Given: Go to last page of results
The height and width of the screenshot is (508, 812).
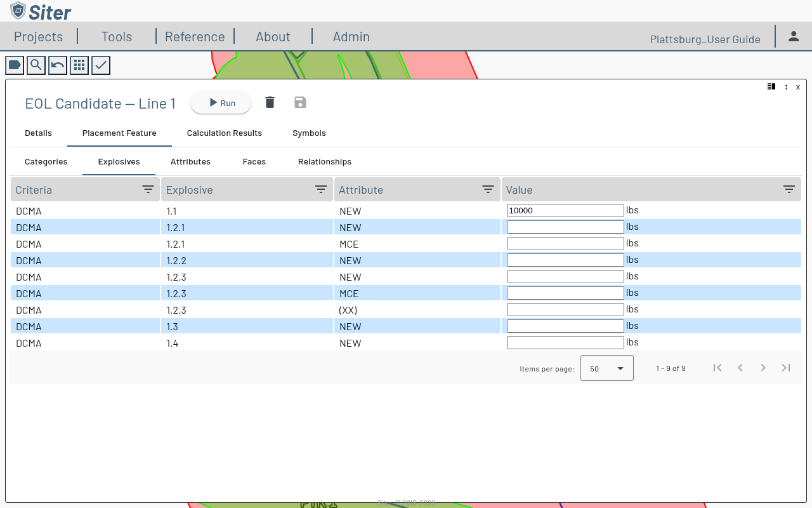Looking at the screenshot, I should 786,368.
